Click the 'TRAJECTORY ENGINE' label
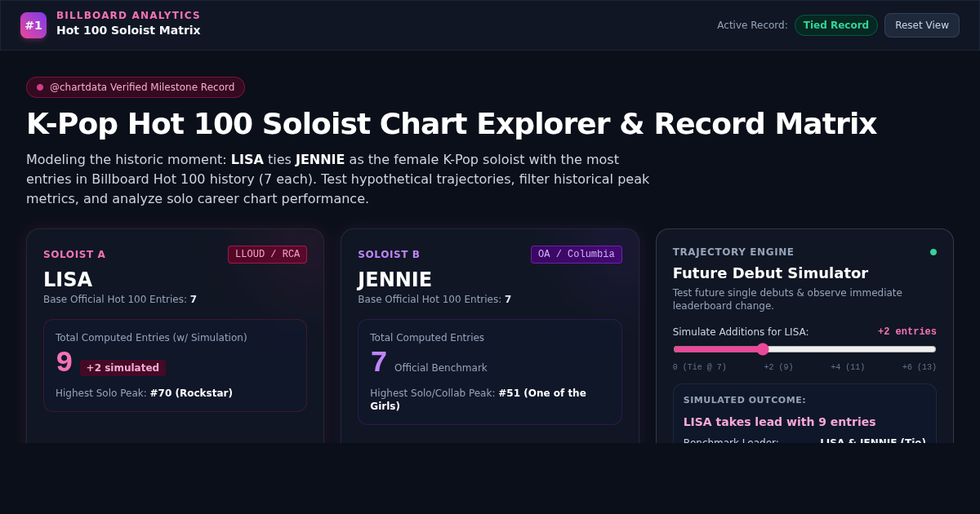The height and width of the screenshot is (514, 980). [x=733, y=252]
